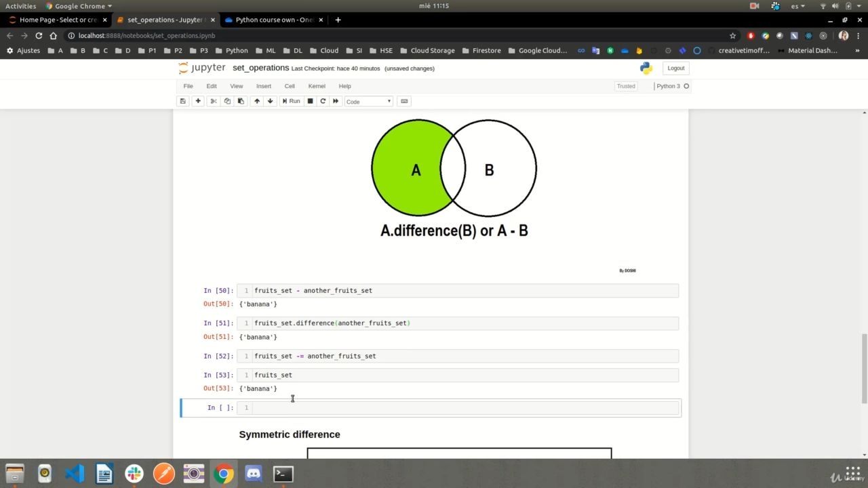Screen dimensions: 868x488
Task: Rename the notebook via set_operations title
Action: coord(261,68)
